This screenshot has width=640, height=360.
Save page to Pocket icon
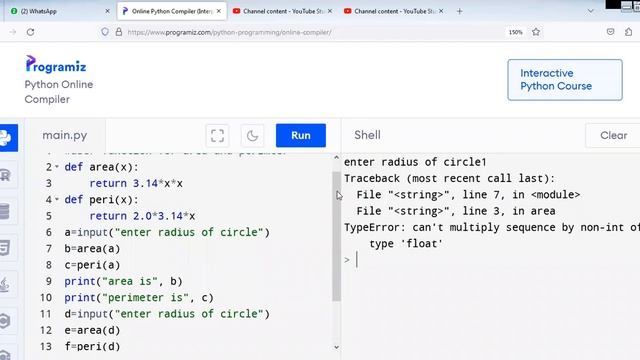coord(610,32)
